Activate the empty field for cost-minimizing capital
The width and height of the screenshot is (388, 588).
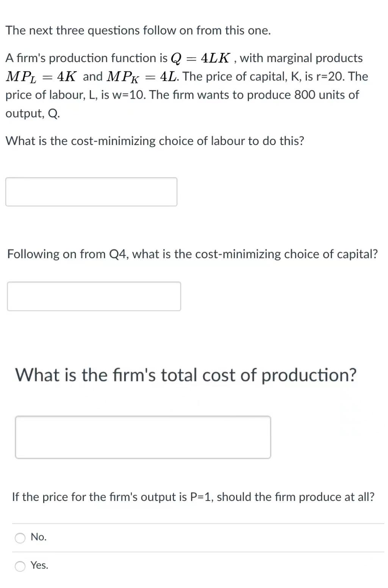click(94, 296)
